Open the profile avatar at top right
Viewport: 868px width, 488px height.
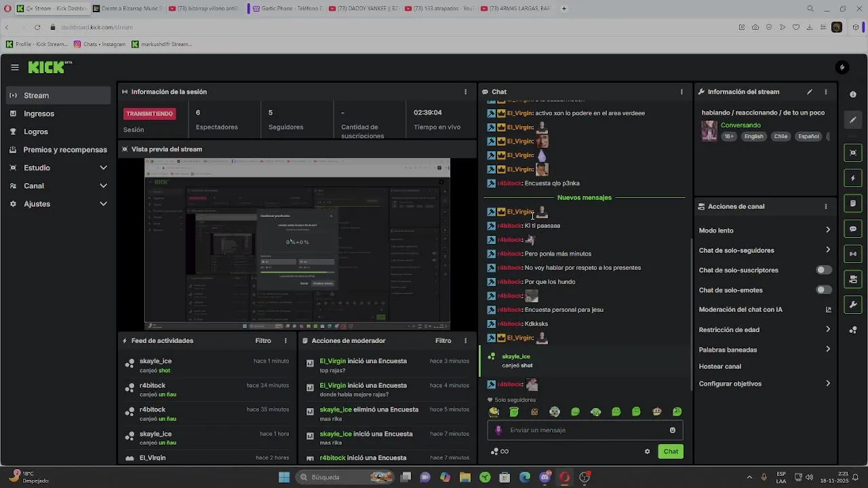coord(842,67)
